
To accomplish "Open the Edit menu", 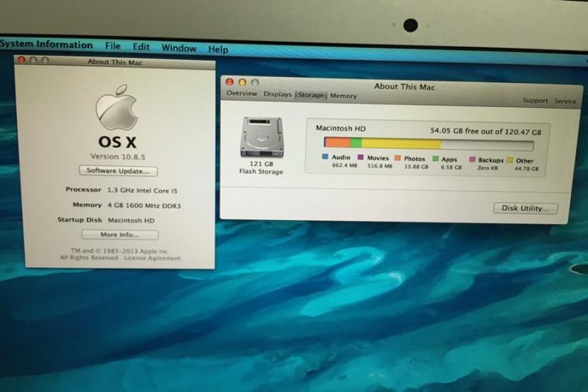I will 141,47.
